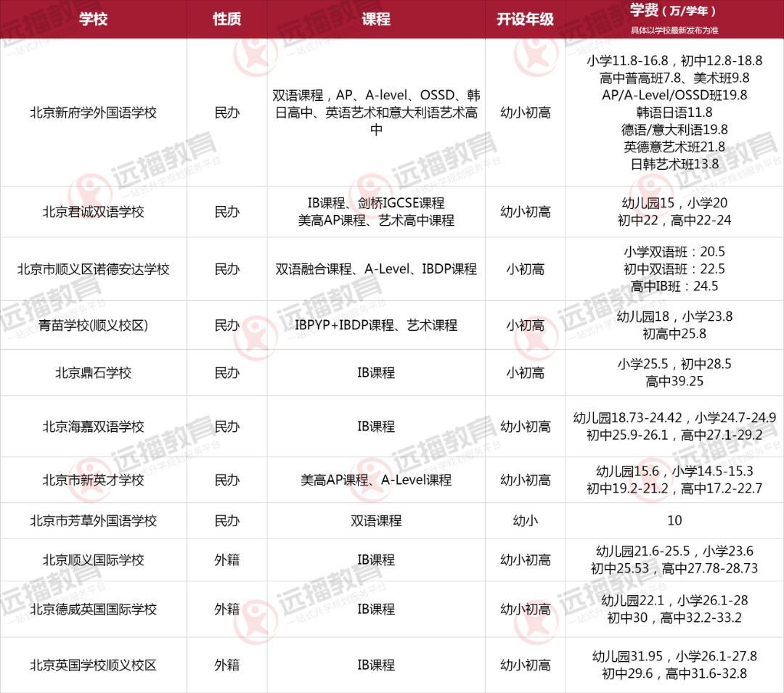784x693 pixels.
Task: Click the 性质 column header
Action: (226, 20)
